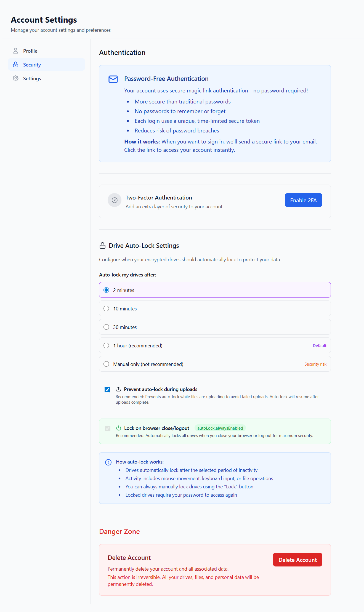Switch to the Settings sidebar tab

[x=32, y=78]
